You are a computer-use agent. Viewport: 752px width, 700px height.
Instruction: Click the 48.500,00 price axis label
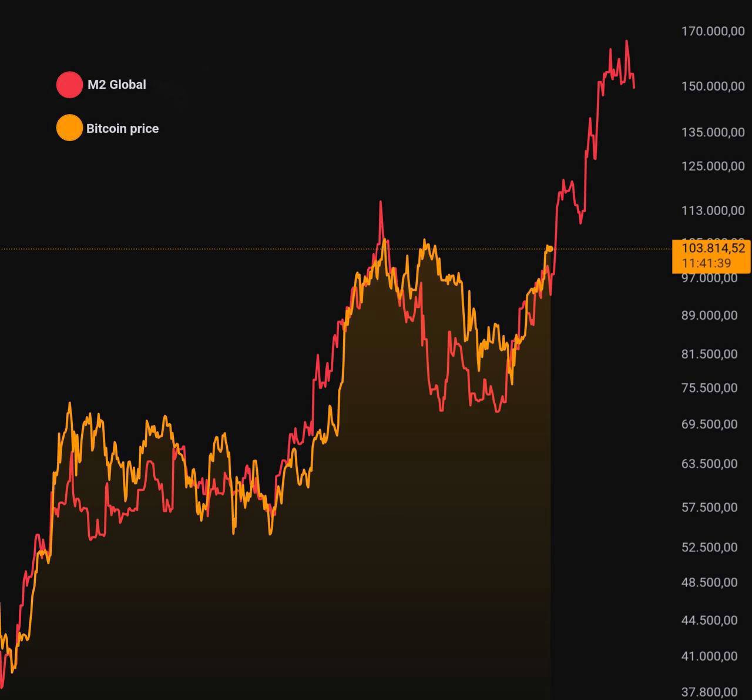(710, 582)
